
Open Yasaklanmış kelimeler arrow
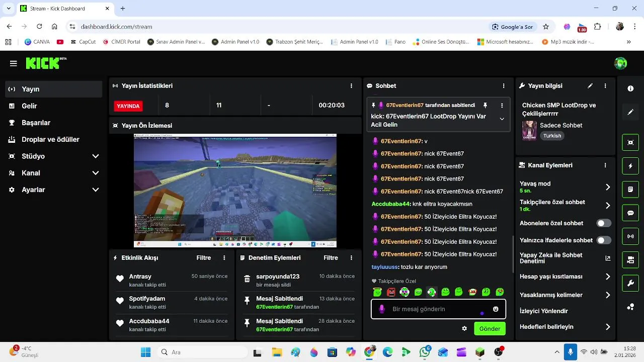pyautogui.click(x=608, y=295)
